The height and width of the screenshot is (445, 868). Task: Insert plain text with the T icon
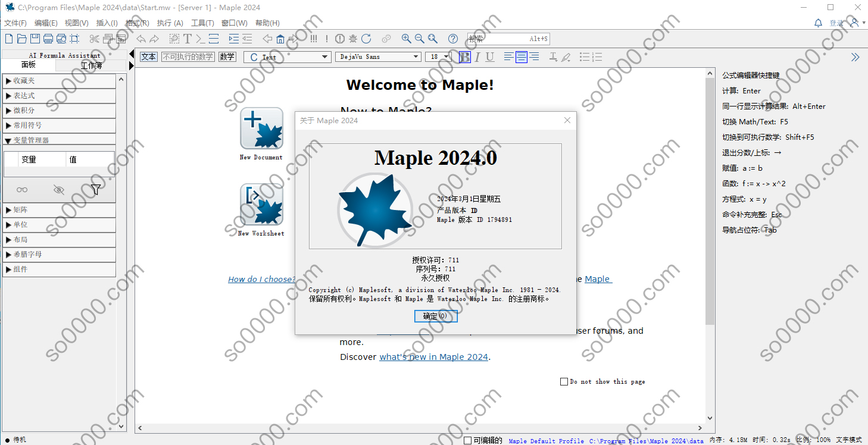pyautogui.click(x=188, y=39)
